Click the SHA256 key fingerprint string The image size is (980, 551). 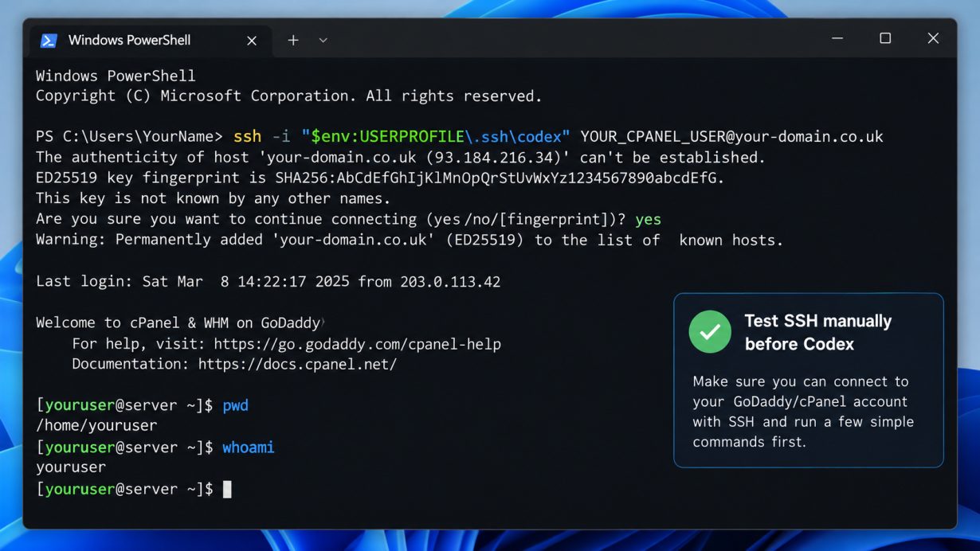pos(500,178)
